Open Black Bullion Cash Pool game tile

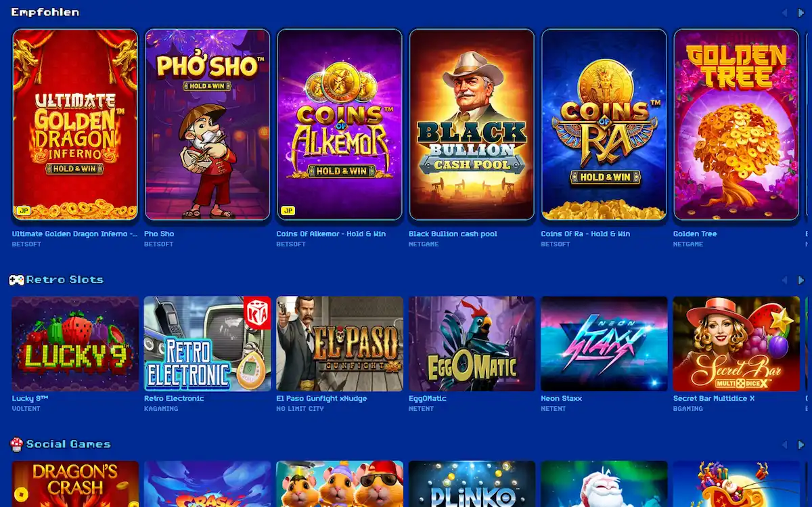pyautogui.click(x=472, y=125)
